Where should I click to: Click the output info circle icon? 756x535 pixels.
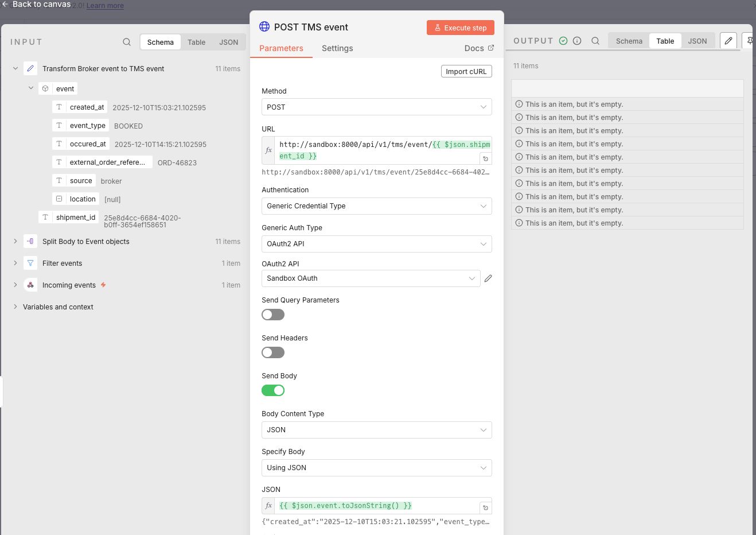tap(577, 41)
